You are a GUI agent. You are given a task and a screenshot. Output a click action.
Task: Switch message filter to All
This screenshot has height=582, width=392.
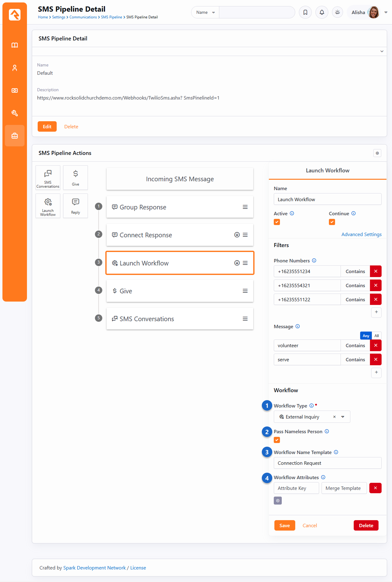376,336
